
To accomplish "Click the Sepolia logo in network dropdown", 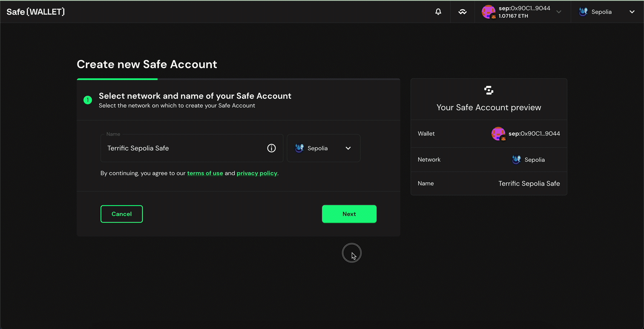I will 299,148.
